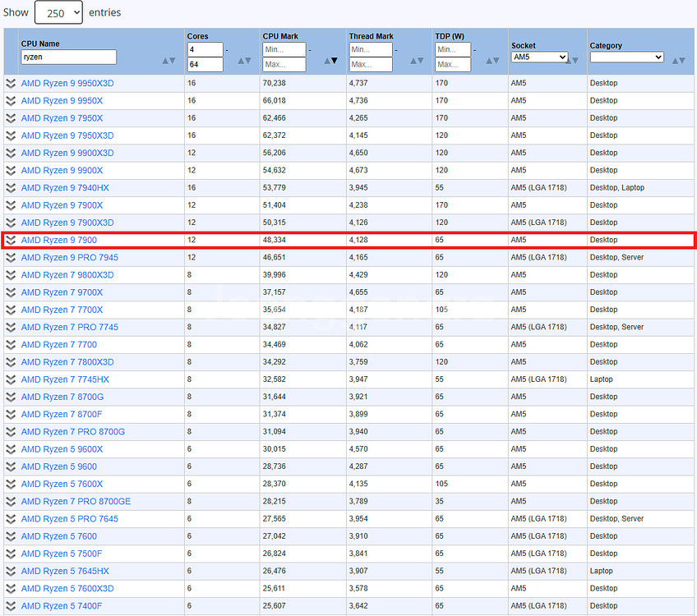Sort by TDP (W) using sort arrows
Screen dimensions: 697x616
(x=492, y=61)
